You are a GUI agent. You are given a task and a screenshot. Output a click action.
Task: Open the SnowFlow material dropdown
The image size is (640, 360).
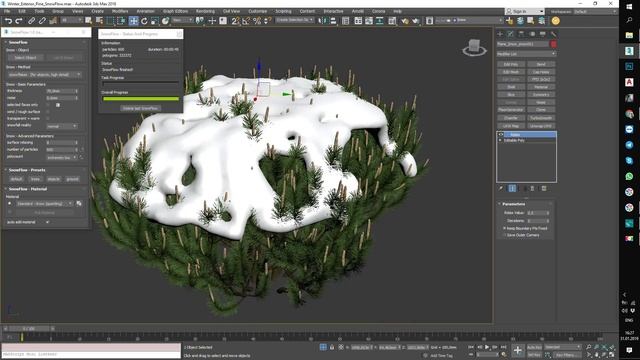click(x=44, y=203)
